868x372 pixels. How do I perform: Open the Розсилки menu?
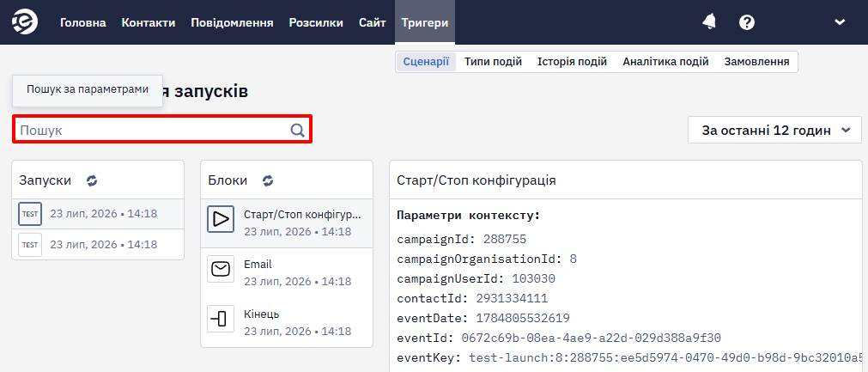click(316, 22)
